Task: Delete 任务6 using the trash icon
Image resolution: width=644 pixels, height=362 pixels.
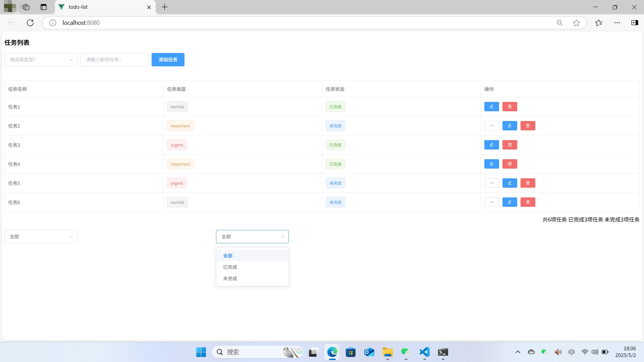Action: (528, 202)
